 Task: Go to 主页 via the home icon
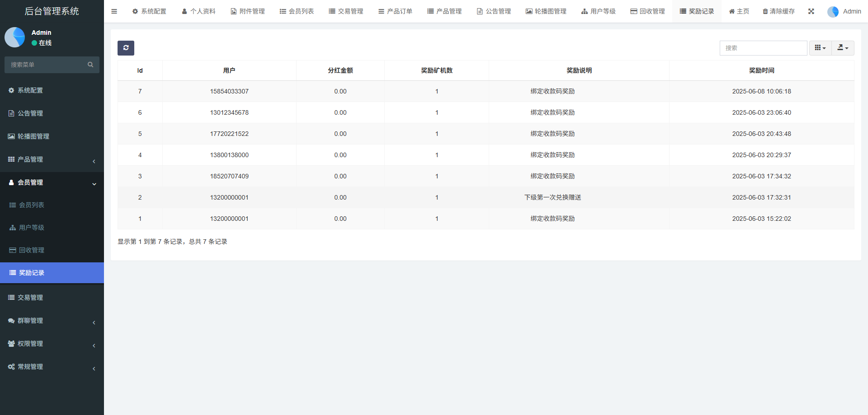pyautogui.click(x=739, y=11)
